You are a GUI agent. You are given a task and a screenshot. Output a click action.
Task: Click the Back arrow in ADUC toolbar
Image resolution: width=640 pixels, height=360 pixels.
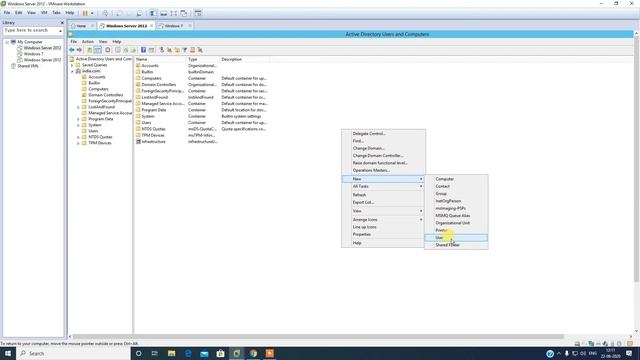click(x=72, y=50)
